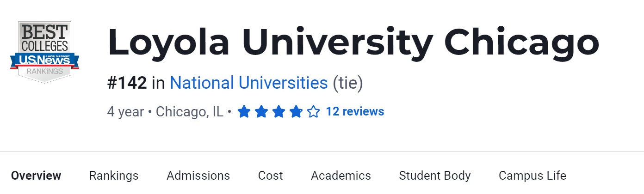Switch to the Rankings tab
Screen dimensions: 644x194
114,176
